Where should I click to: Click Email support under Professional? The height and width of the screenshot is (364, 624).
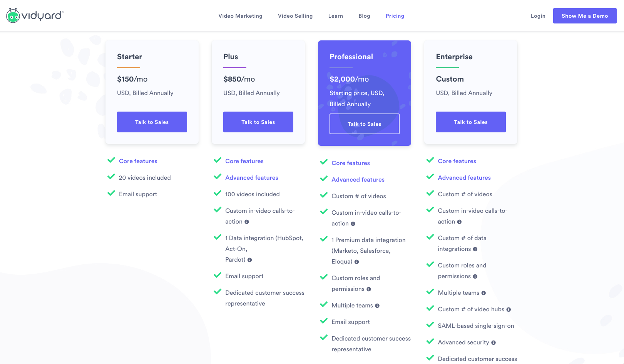point(351,322)
